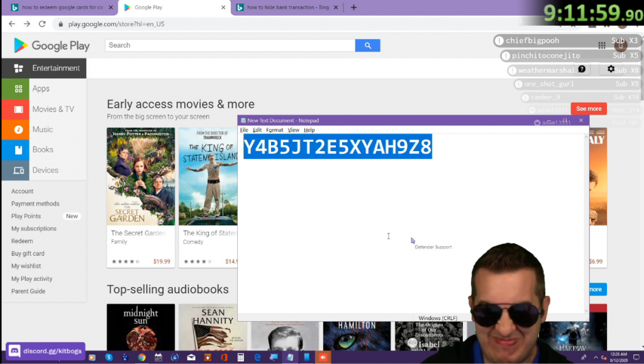Click the Google Play search magnifier button
Image resolution: width=644 pixels, height=364 pixels.
pos(367,45)
